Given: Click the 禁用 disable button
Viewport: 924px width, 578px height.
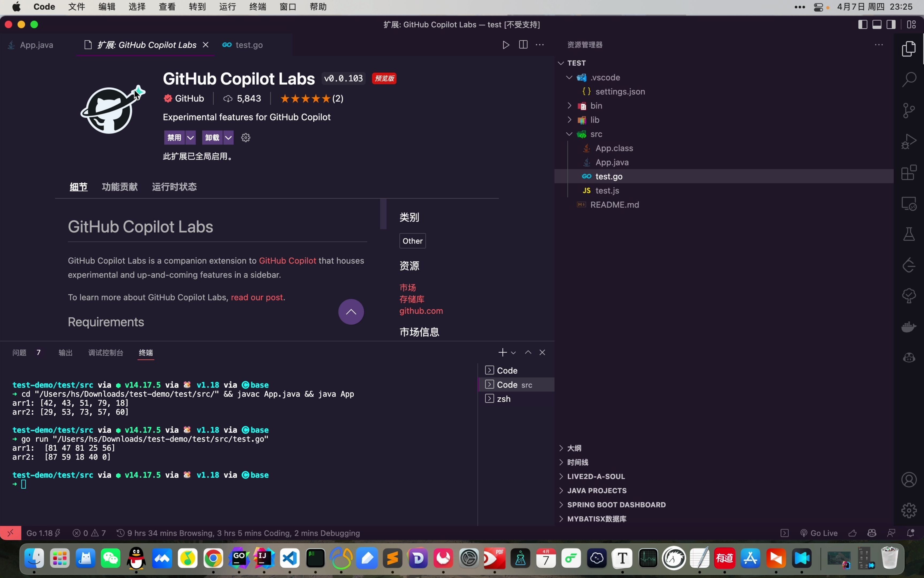Looking at the screenshot, I should (175, 138).
